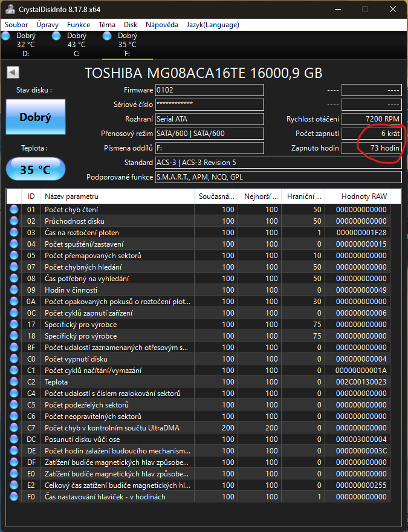Image resolution: width=408 pixels, height=532 pixels.
Task: Click the Hodnoty RAW column header
Action: click(x=357, y=196)
